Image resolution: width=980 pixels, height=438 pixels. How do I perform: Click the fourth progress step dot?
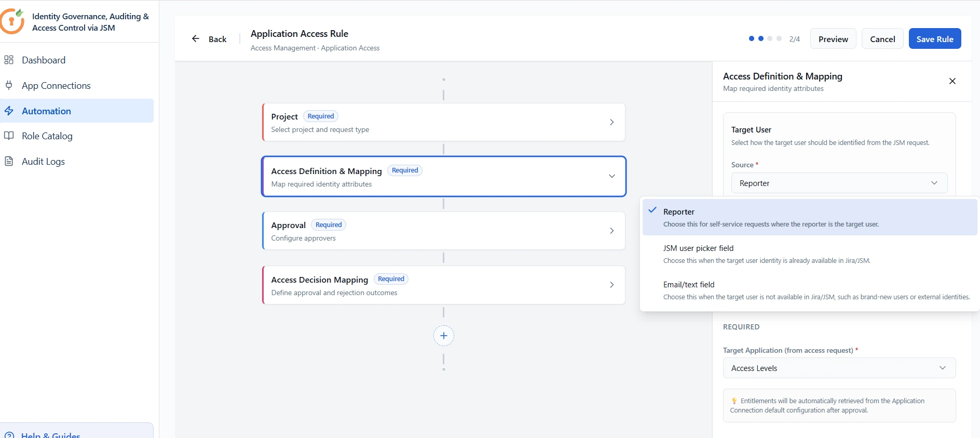(x=779, y=38)
